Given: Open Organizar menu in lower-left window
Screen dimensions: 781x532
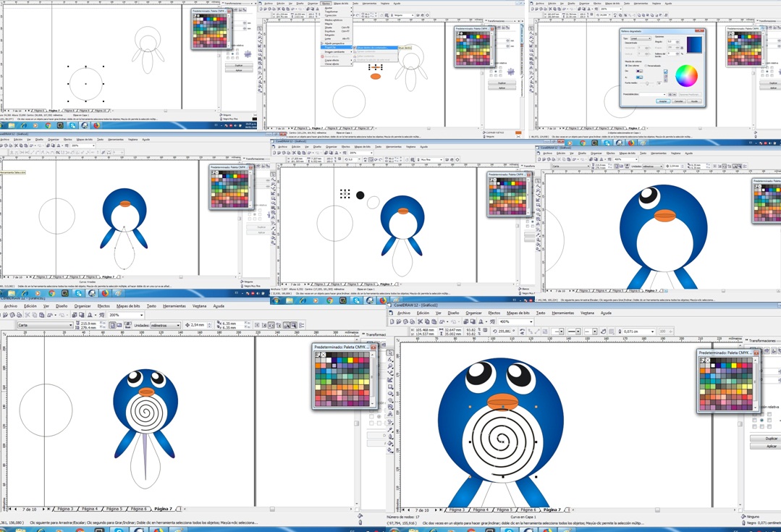Looking at the screenshot, I should (83, 306).
